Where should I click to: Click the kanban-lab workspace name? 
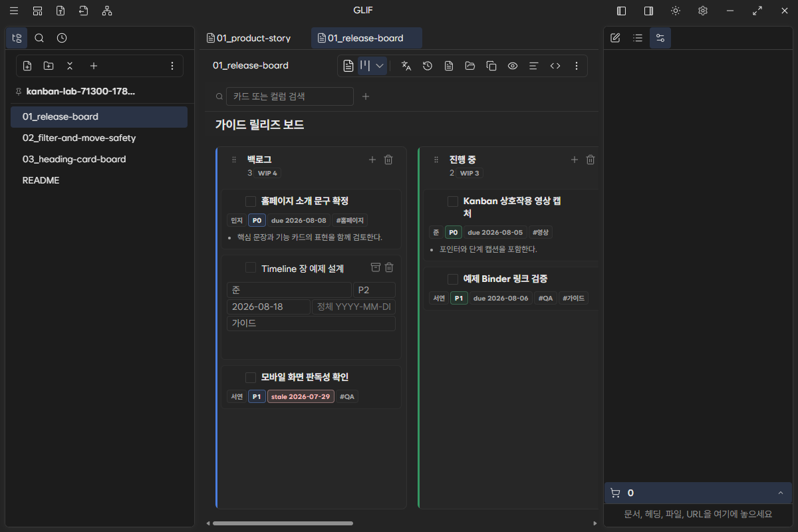point(80,91)
